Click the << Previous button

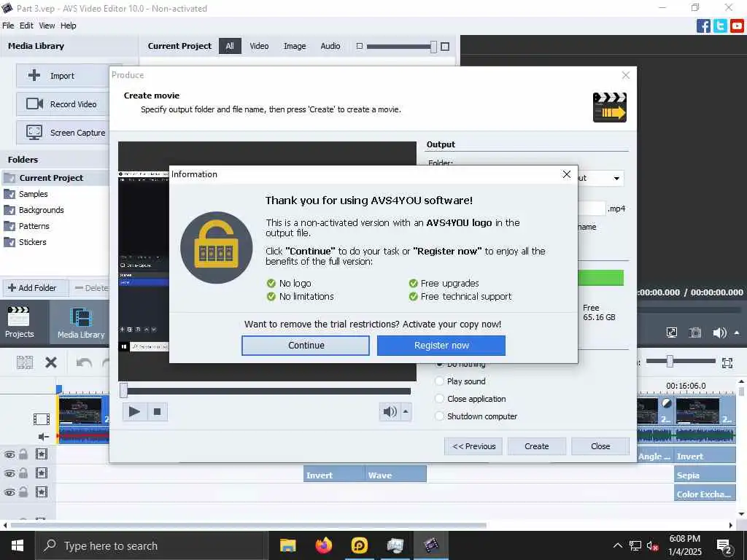473,446
